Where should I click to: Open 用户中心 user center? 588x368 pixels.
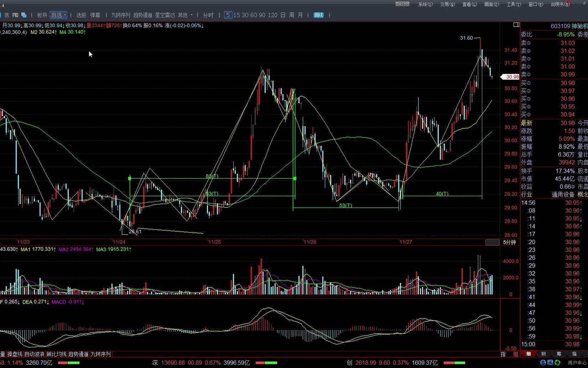[x=577, y=363]
